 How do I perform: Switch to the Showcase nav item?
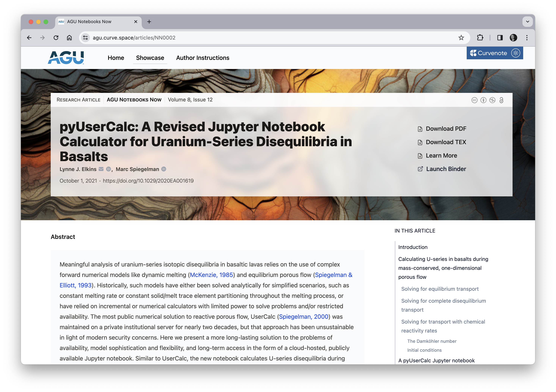[x=150, y=58]
